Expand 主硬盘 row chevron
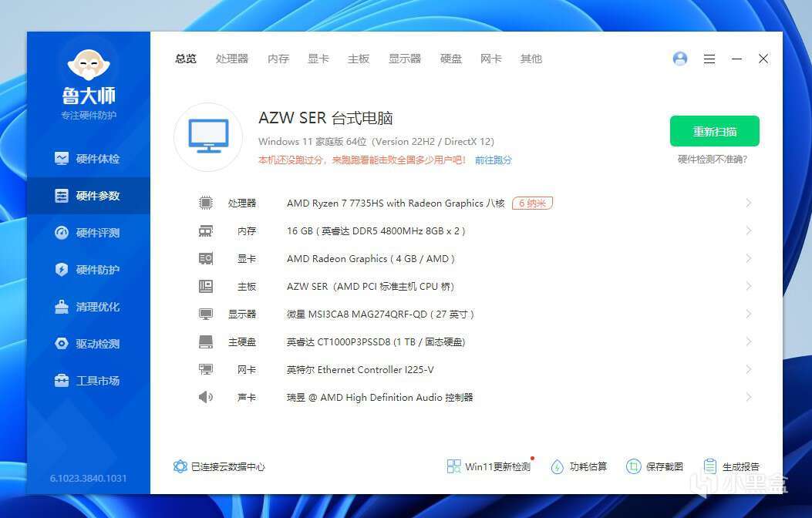The height and width of the screenshot is (518, 812). (x=748, y=341)
